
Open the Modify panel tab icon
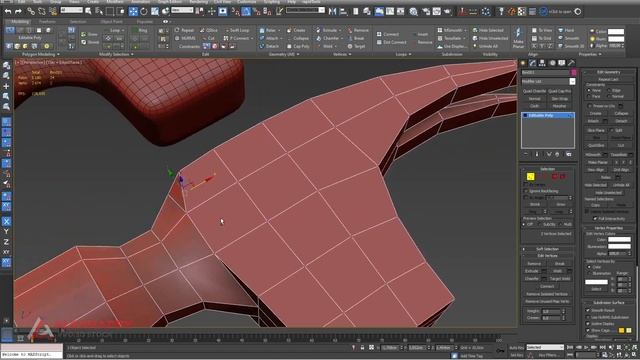(x=533, y=63)
